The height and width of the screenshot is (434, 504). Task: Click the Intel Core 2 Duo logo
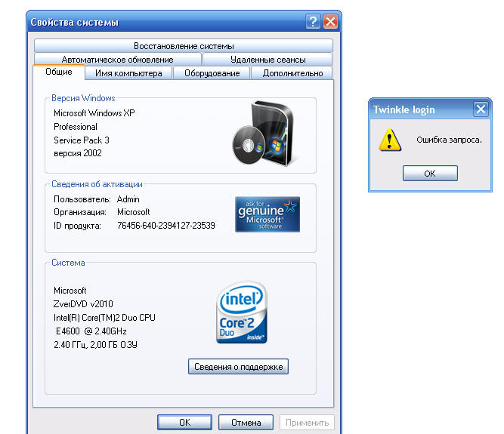[x=242, y=312]
